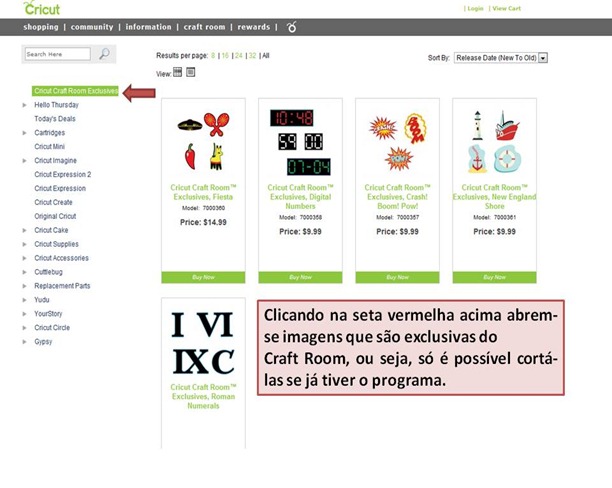Expand the Yudu category arrow
Screen dimensions: 612x488
[x=24, y=300]
